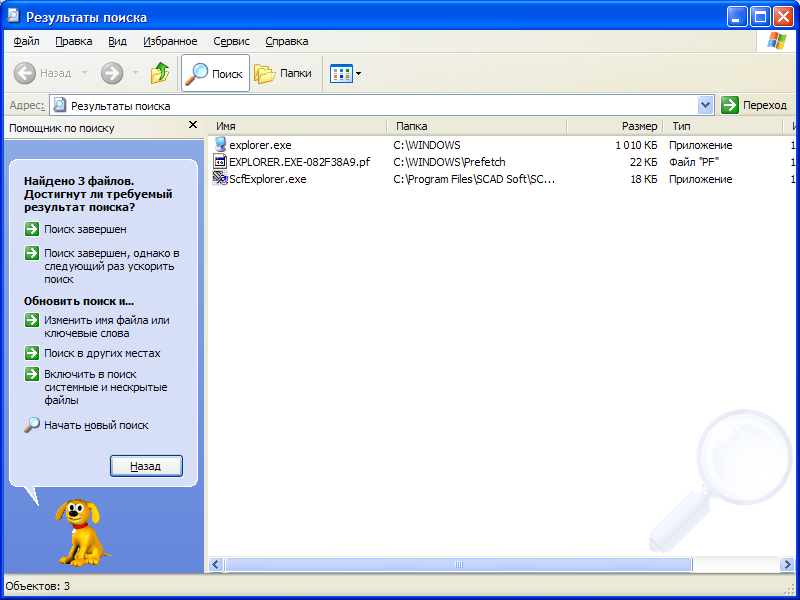The width and height of the screenshot is (800, 600).
Task: Click magnifier icon beside Начать новый поиск
Action: point(32,424)
